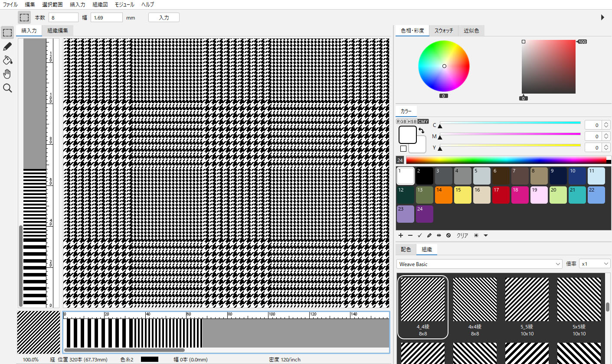612x364 pixels.
Task: Switch color mode to RGB
Action: coord(402,122)
